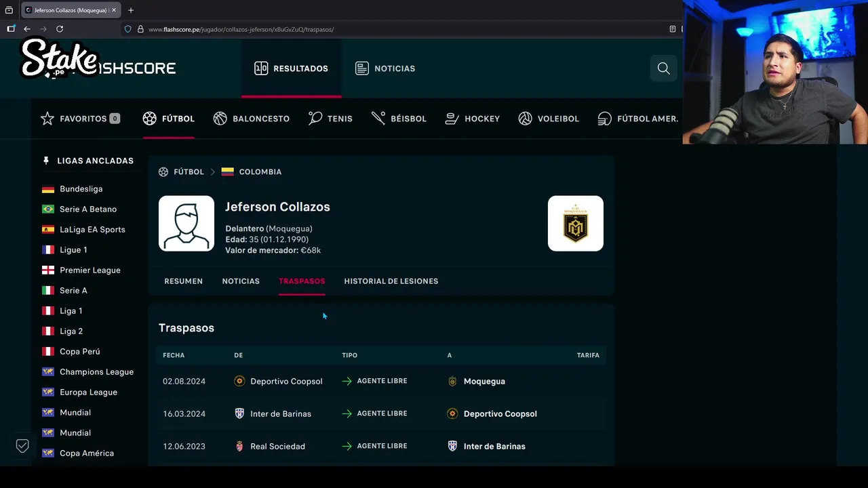
Task: Click the Spain flag beside LaLiga EA Sports
Action: 48,230
